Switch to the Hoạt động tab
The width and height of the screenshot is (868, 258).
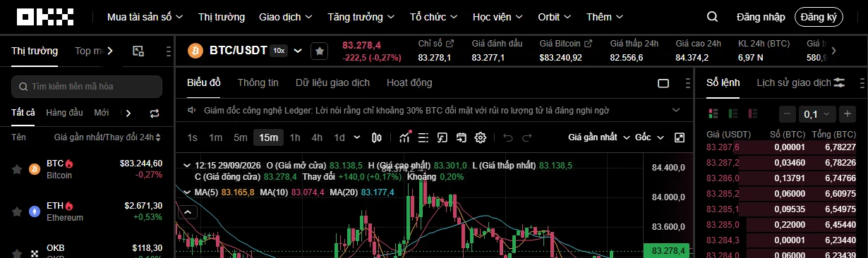click(x=409, y=82)
